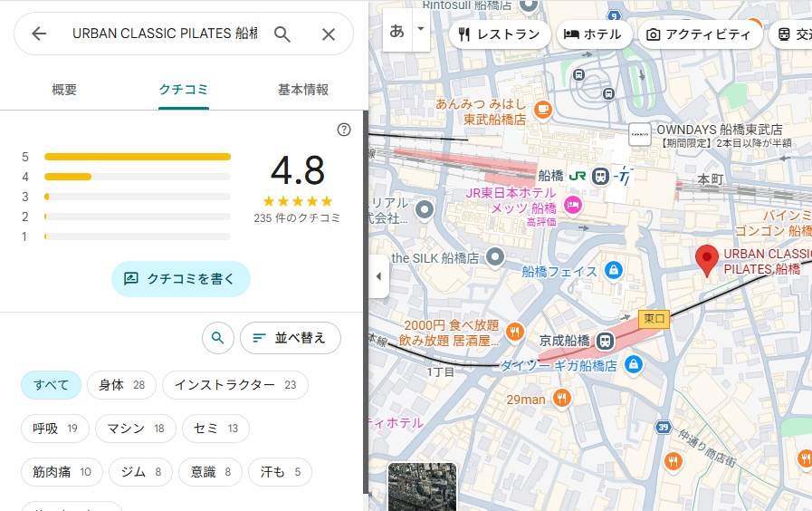Click the クチコミを書く button
The height and width of the screenshot is (511, 812).
[x=180, y=279]
